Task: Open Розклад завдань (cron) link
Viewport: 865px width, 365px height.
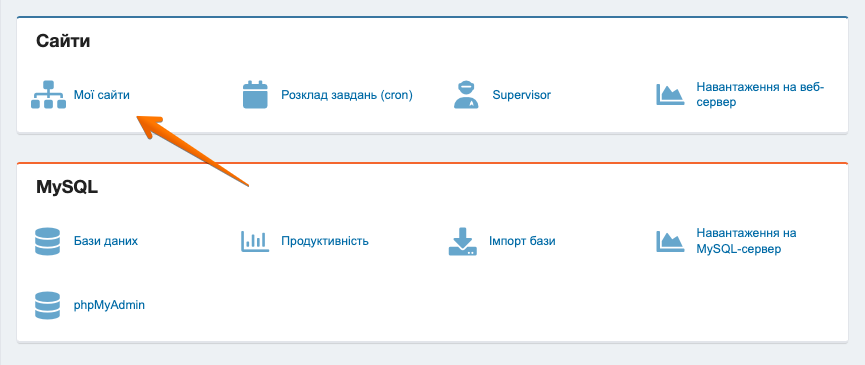Action: 347,95
